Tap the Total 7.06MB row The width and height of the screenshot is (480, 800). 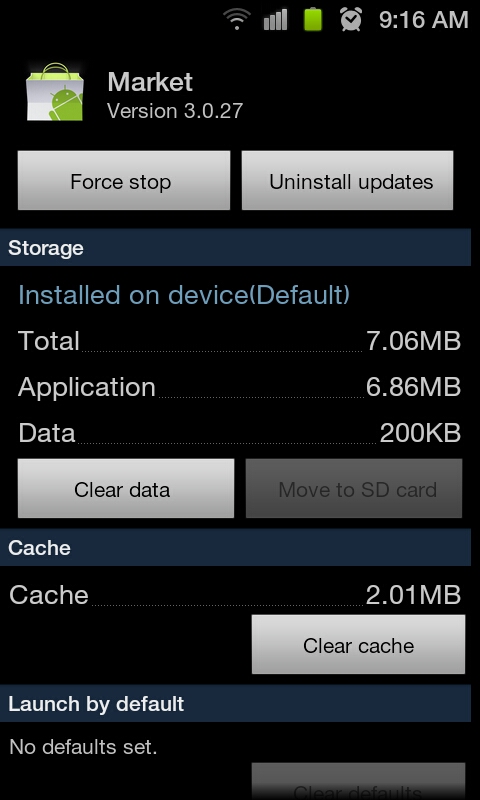coord(239,341)
